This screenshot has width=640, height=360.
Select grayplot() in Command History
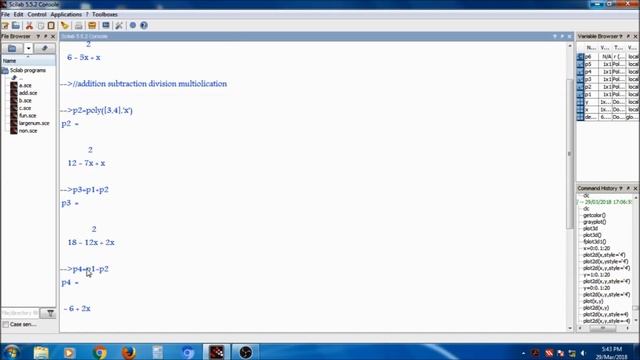[595, 222]
